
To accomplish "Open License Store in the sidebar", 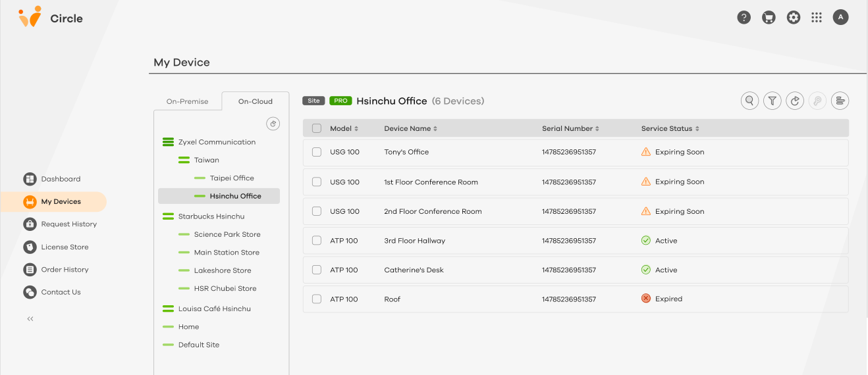I will coord(56,247).
